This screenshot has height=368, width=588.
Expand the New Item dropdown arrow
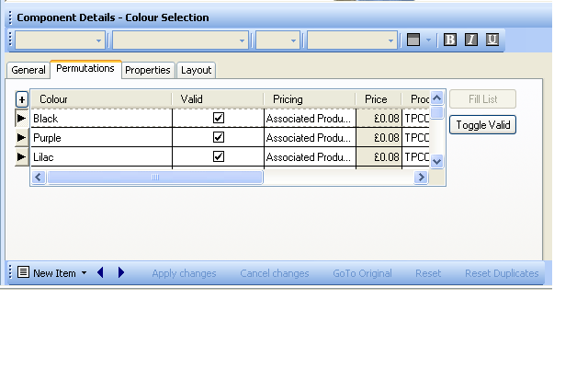click(x=84, y=273)
